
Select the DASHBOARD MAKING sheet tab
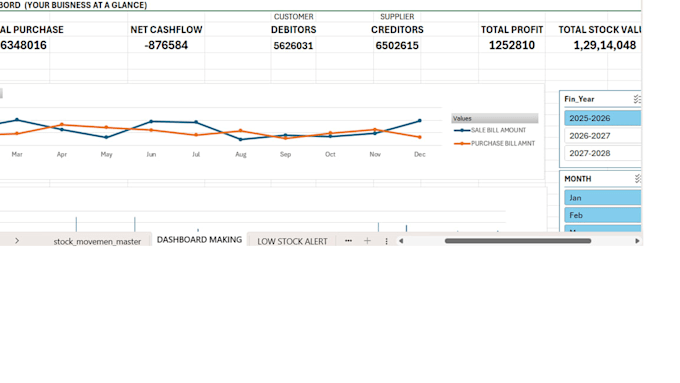click(x=199, y=239)
